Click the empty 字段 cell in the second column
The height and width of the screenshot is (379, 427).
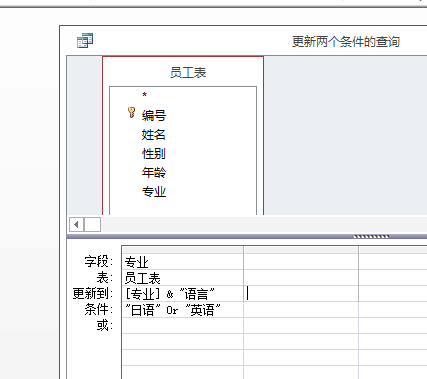pyautogui.click(x=301, y=262)
